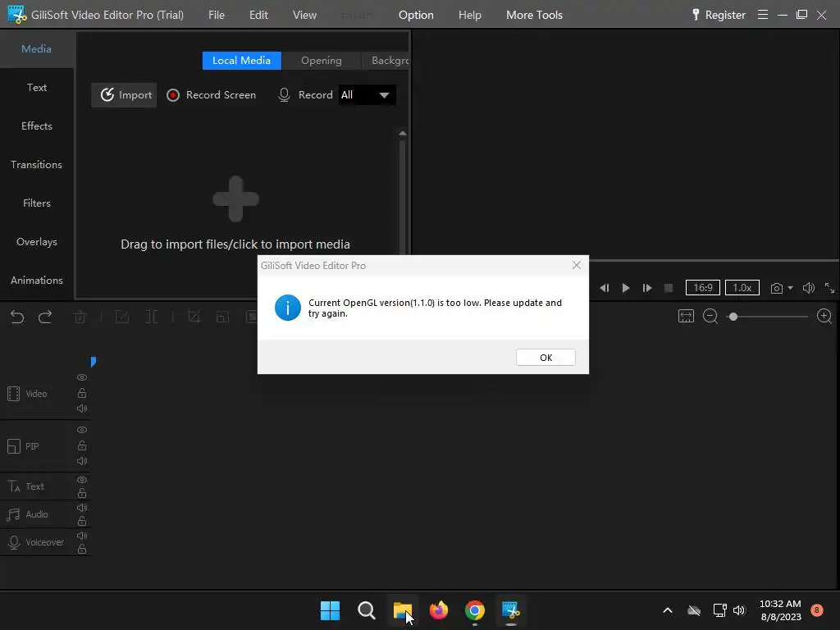Click the next frame button
The height and width of the screenshot is (630, 840).
[647, 288]
